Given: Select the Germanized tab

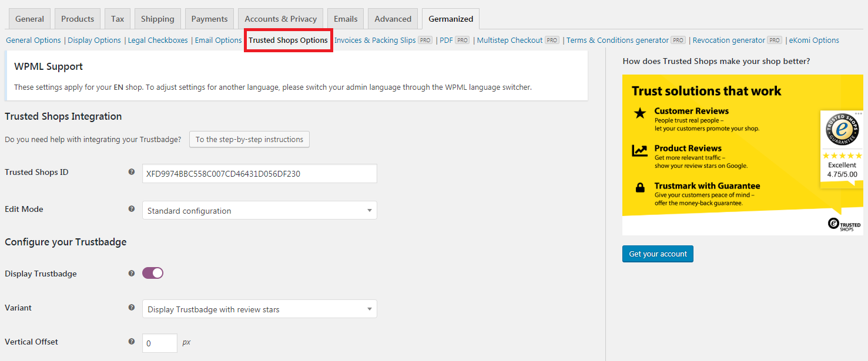Looking at the screenshot, I should [x=451, y=19].
